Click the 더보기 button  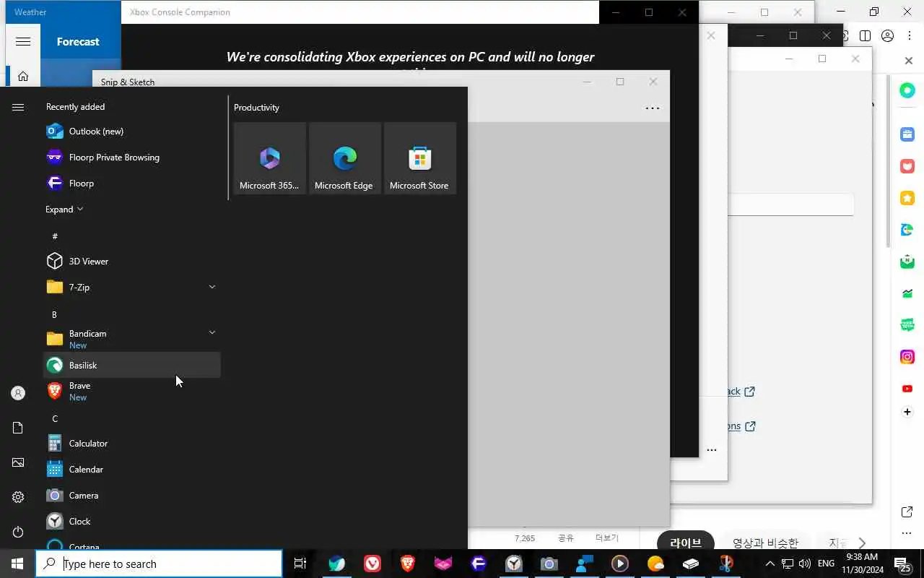(x=607, y=538)
